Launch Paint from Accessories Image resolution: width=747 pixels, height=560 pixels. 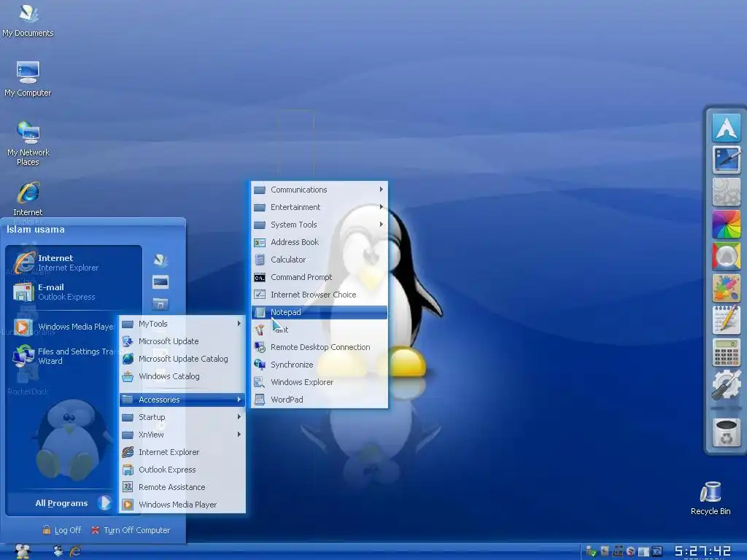(x=320, y=330)
